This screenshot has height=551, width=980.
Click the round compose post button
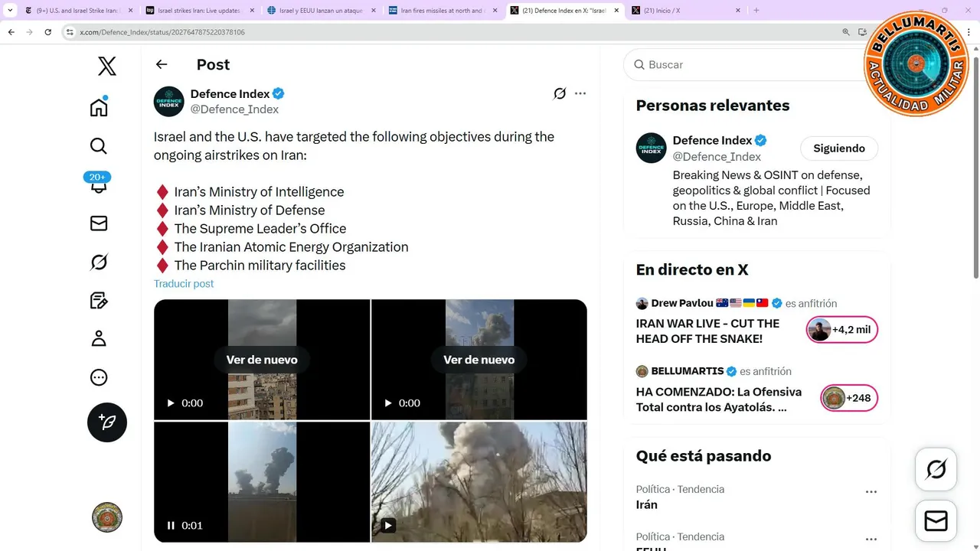[x=107, y=422]
